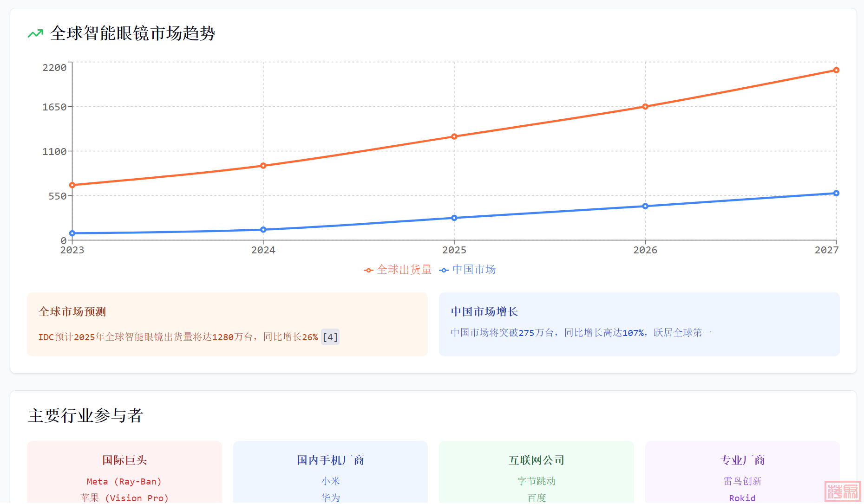Image resolution: width=864 pixels, height=504 pixels.
Task: Click the green trending-up icon beside the title
Action: click(35, 33)
